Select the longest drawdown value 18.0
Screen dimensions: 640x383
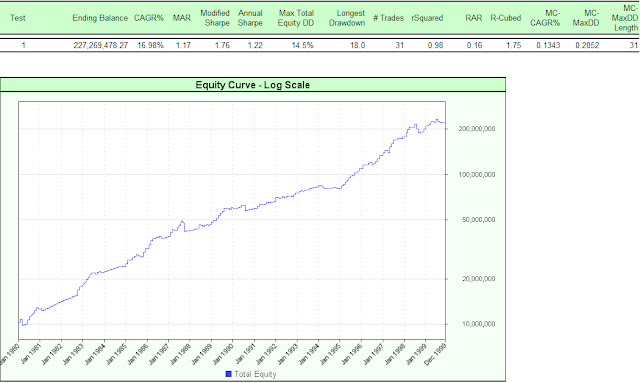point(358,45)
